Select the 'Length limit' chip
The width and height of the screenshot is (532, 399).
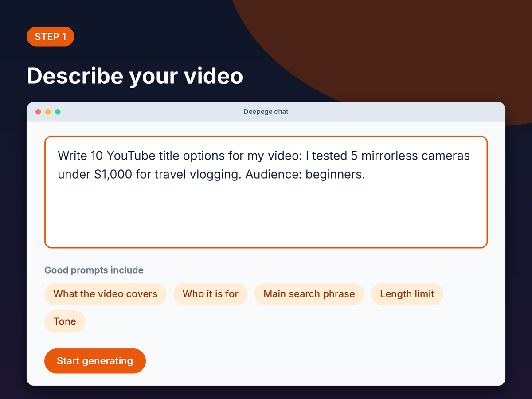click(407, 294)
